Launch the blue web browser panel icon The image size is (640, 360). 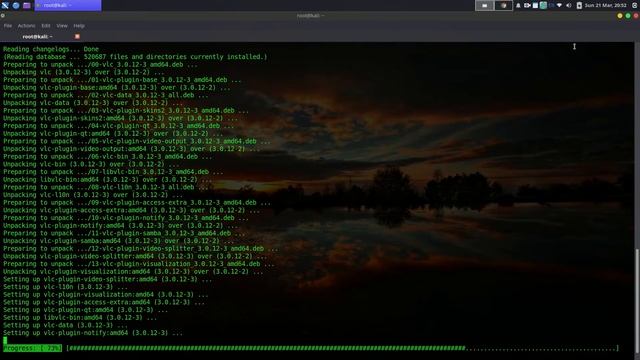coord(16,5)
